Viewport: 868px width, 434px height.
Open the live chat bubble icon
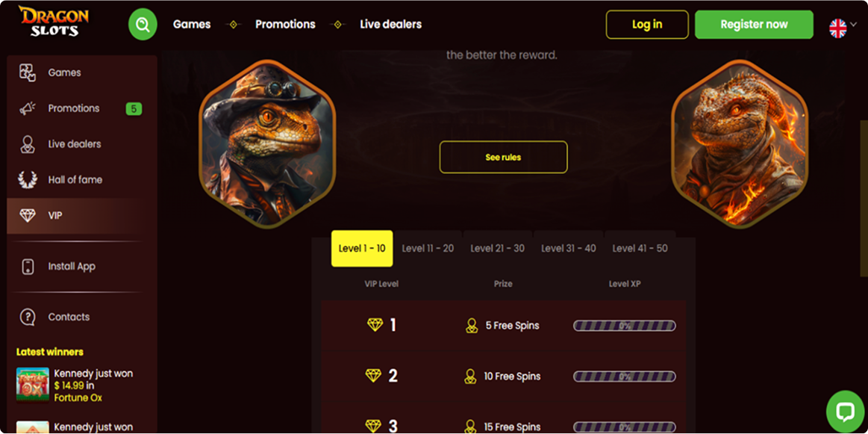pos(846,412)
